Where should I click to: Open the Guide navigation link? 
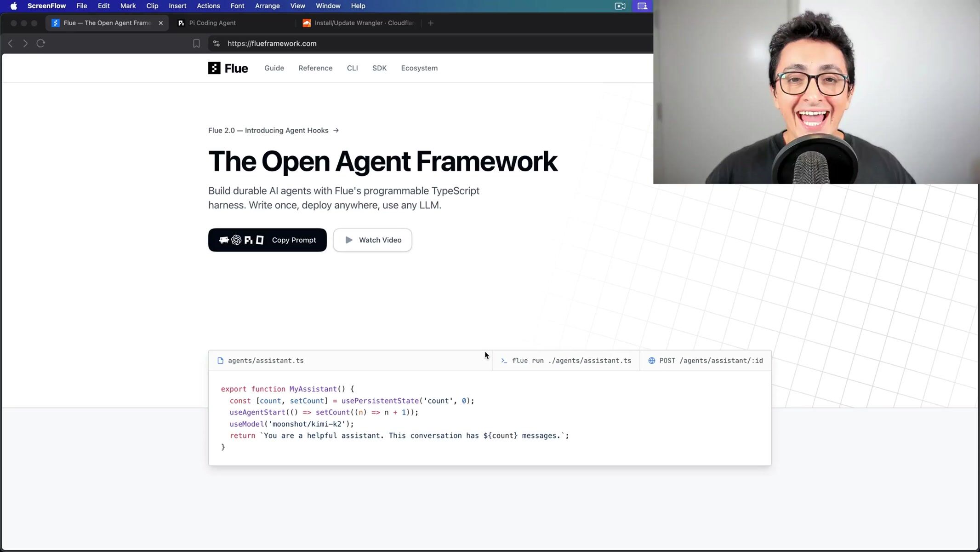[274, 68]
